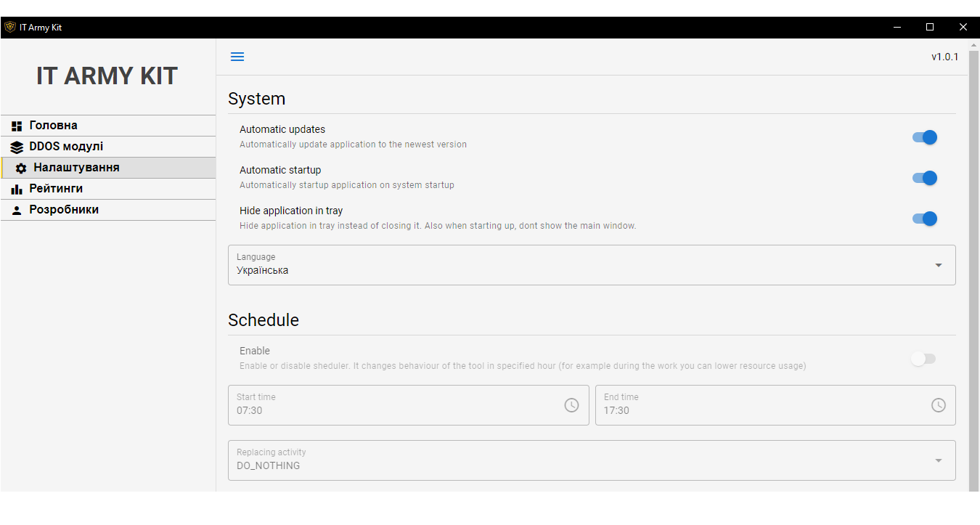The image size is (980, 525).
Task: Click the gear icon beside Налаштування
Action: pos(21,168)
